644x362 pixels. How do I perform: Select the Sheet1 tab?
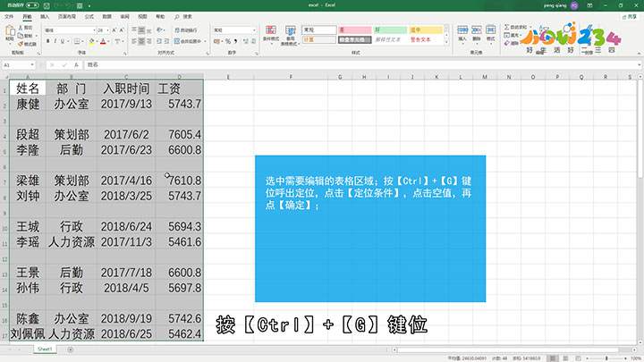[45, 349]
